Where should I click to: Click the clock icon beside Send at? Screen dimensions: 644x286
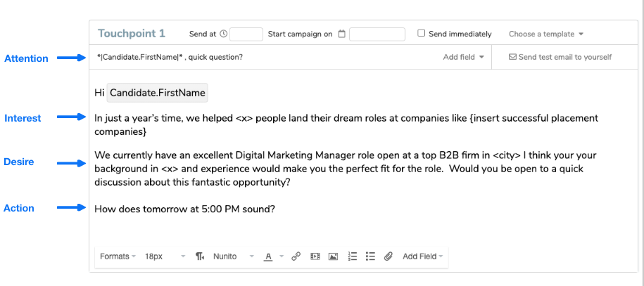point(223,34)
